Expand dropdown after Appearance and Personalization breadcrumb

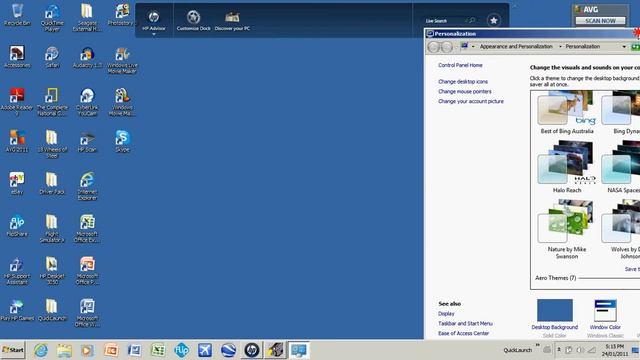(560, 47)
